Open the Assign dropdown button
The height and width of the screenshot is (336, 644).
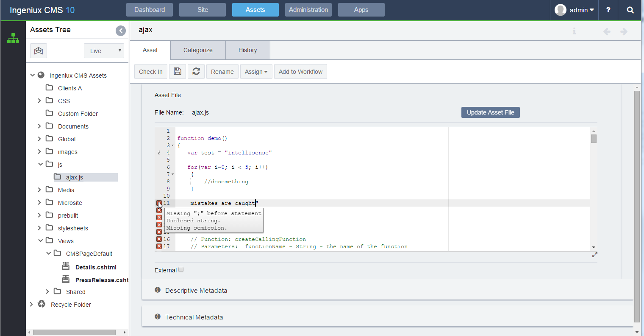[x=256, y=72]
